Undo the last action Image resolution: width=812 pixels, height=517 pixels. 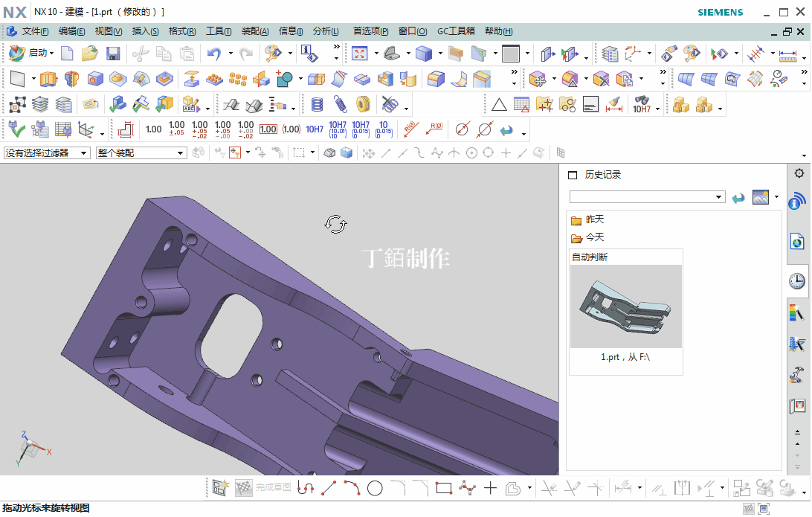(x=215, y=54)
